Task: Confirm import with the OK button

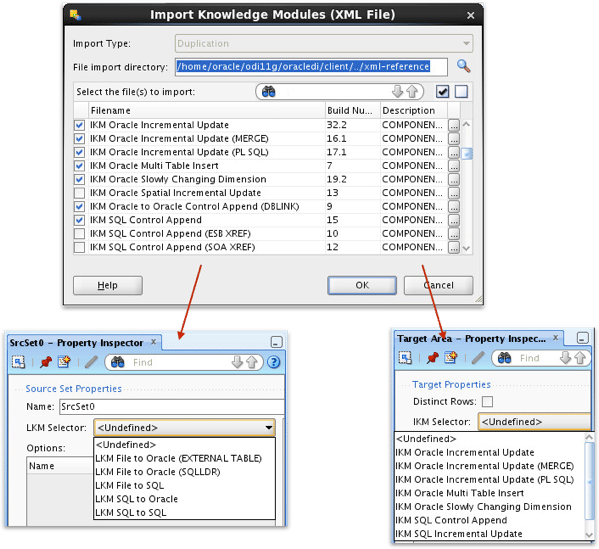Action: (x=362, y=285)
